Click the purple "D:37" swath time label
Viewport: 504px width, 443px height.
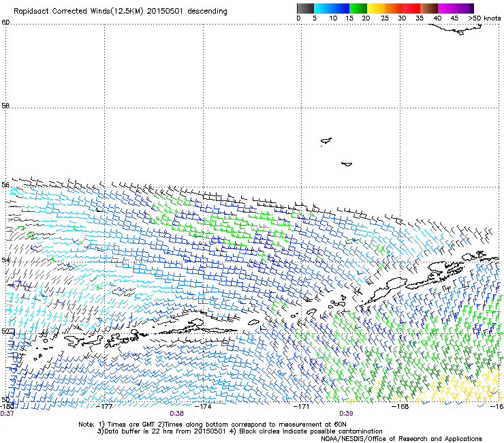pos(7,414)
